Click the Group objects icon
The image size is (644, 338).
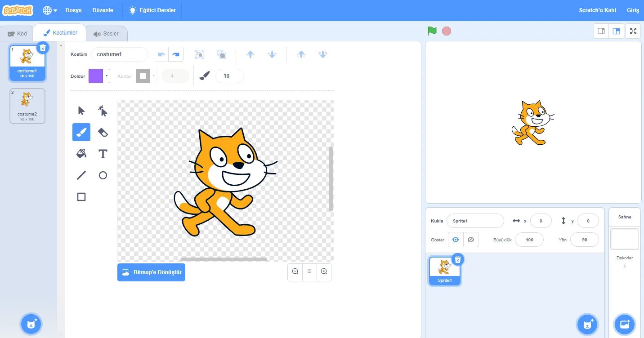point(199,54)
